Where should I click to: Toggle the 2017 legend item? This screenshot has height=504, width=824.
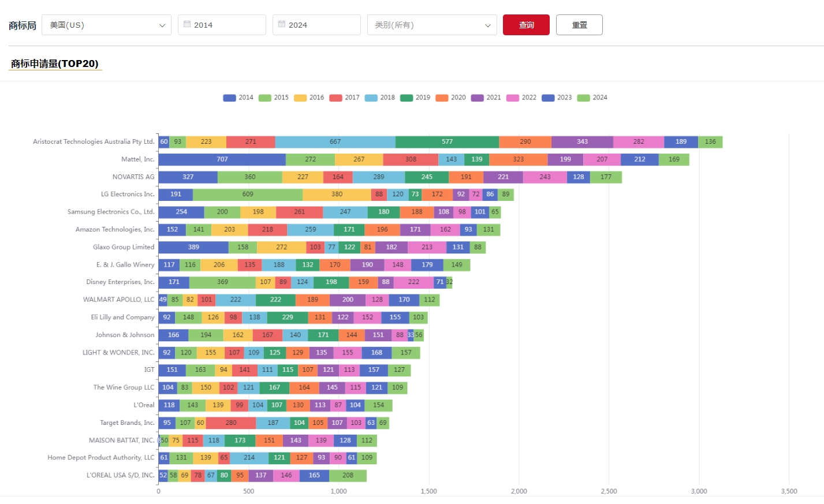coord(344,98)
